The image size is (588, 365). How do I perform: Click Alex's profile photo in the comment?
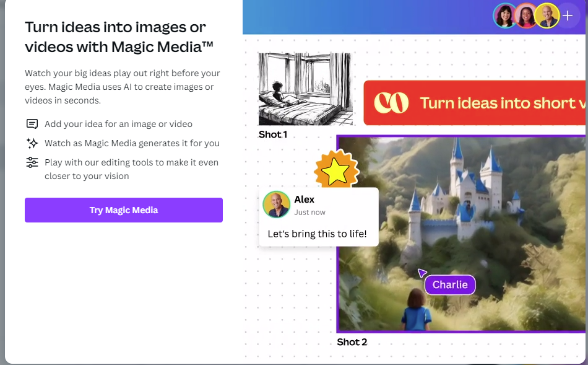[x=276, y=204]
